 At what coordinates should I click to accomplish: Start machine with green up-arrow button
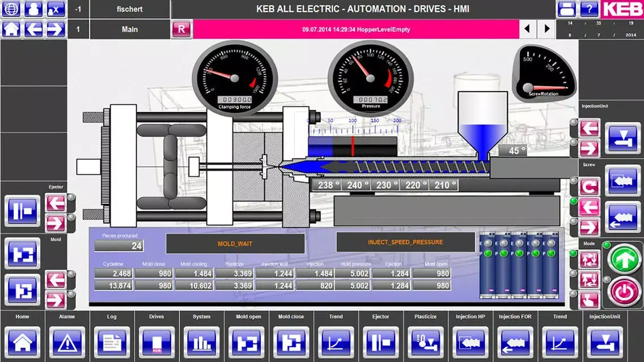click(624, 259)
